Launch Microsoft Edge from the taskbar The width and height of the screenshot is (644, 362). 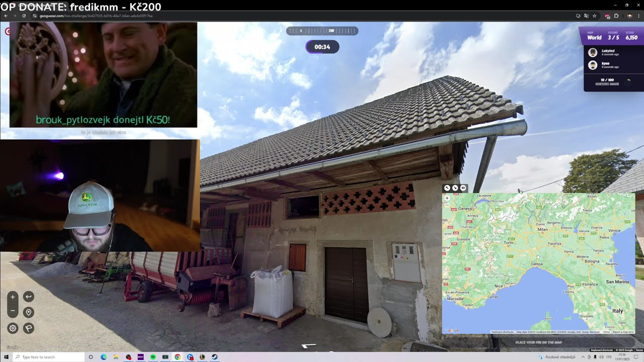pyautogui.click(x=104, y=357)
